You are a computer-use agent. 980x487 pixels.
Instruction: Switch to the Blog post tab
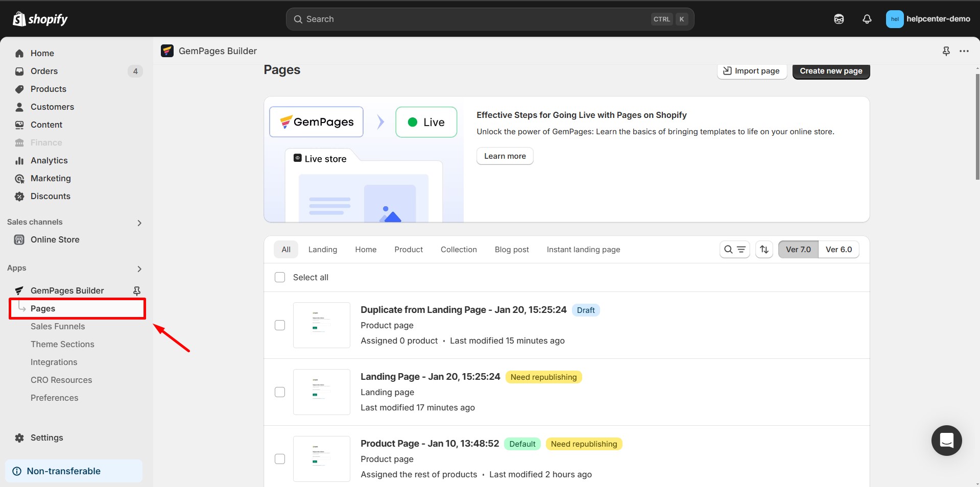coord(511,250)
